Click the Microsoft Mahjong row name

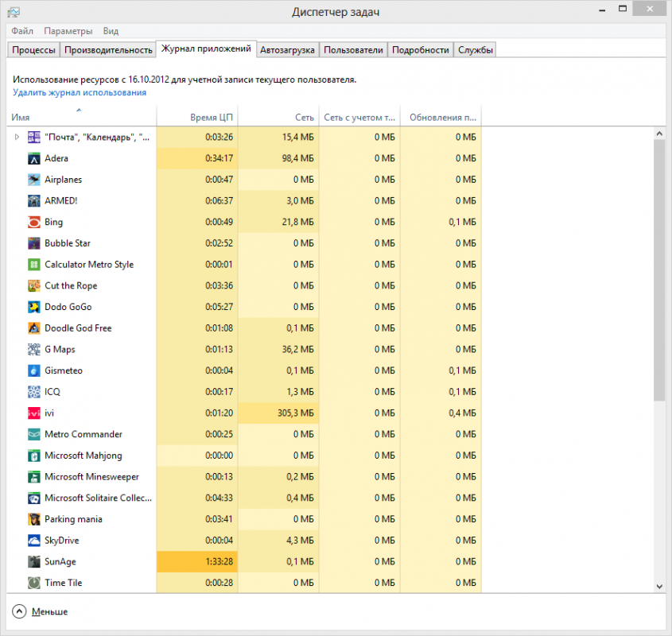click(x=84, y=456)
